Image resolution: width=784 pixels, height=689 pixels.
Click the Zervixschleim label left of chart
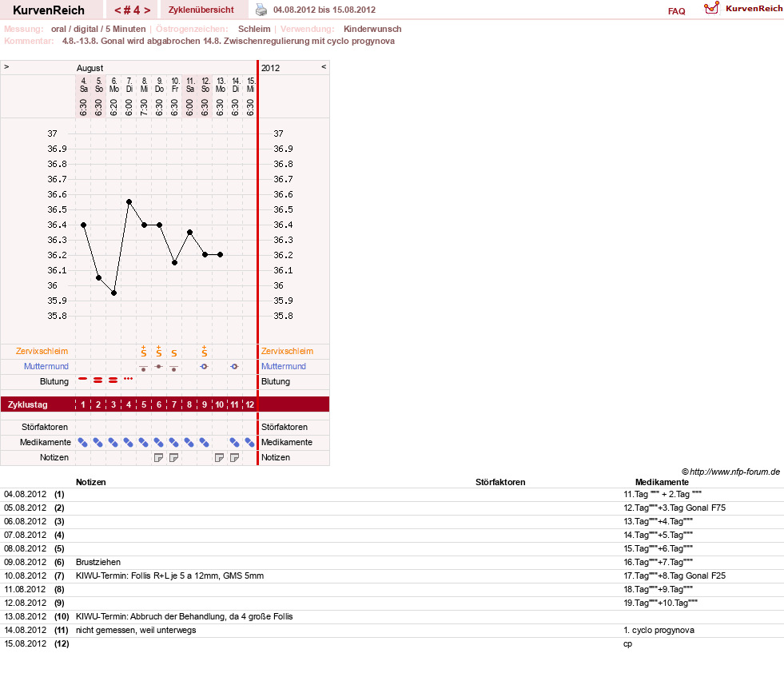(x=42, y=351)
